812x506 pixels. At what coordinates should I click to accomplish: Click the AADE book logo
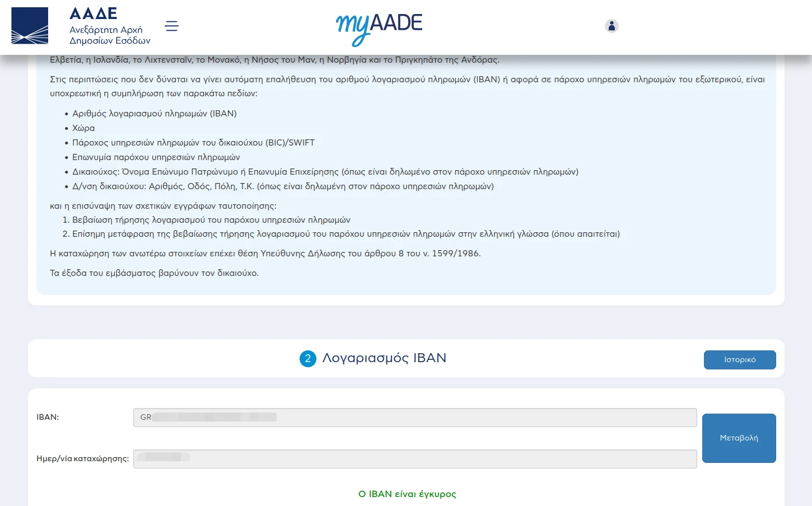[x=29, y=26]
